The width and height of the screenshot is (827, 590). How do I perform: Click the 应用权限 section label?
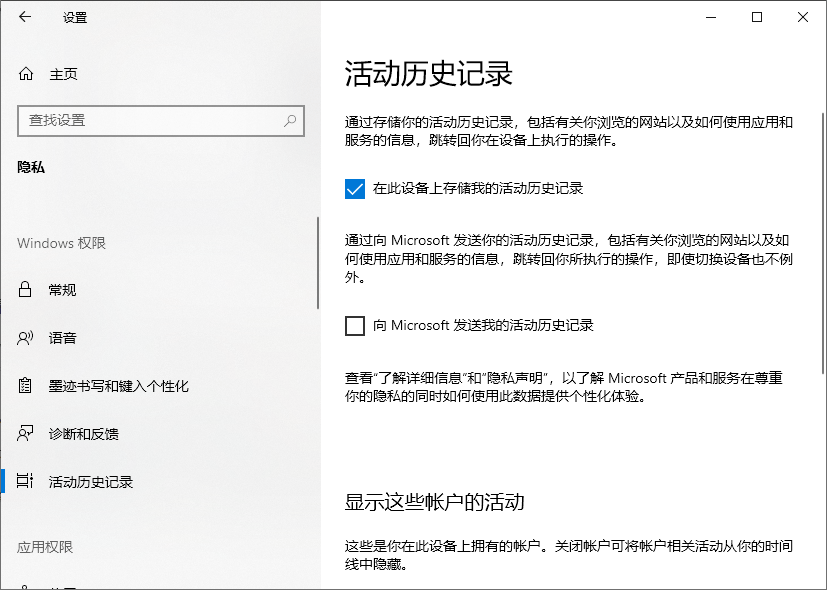[45, 547]
